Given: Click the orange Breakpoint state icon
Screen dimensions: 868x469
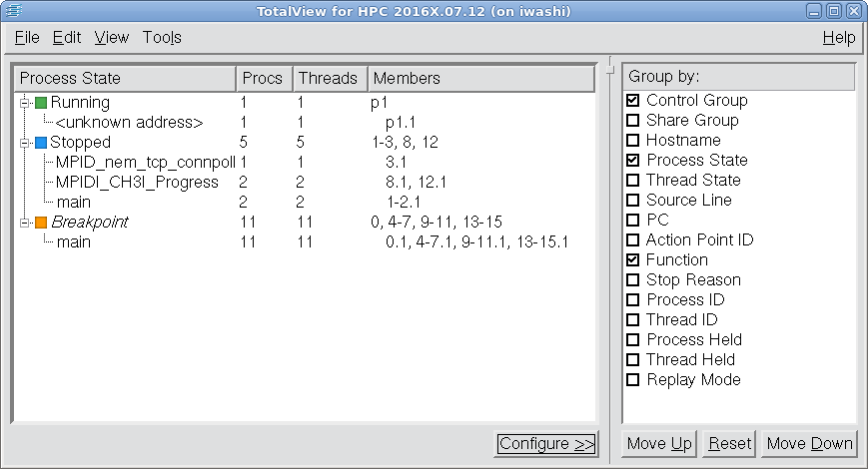Looking at the screenshot, I should 41,223.
